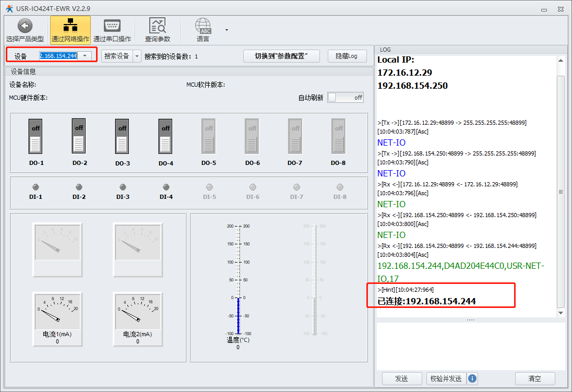The image size is (572, 392).
Task: Open query parameters tool
Action: 158,30
